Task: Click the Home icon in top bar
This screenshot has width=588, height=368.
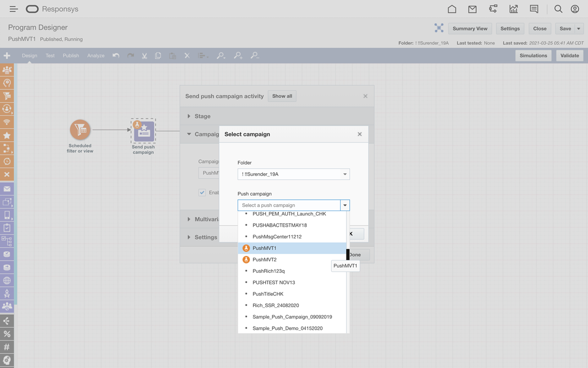Action: (x=452, y=9)
